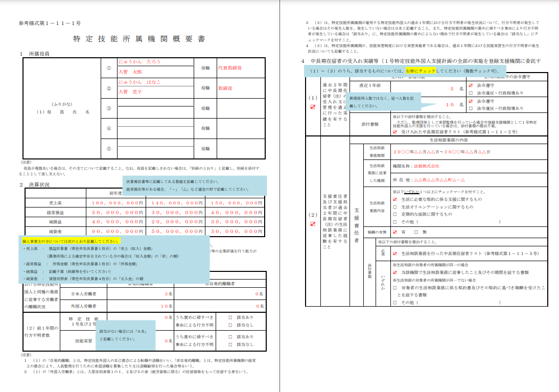
Task: Toggle 当該機関で生活相談業務に従事したこと checkbox
Action: click(394, 272)
